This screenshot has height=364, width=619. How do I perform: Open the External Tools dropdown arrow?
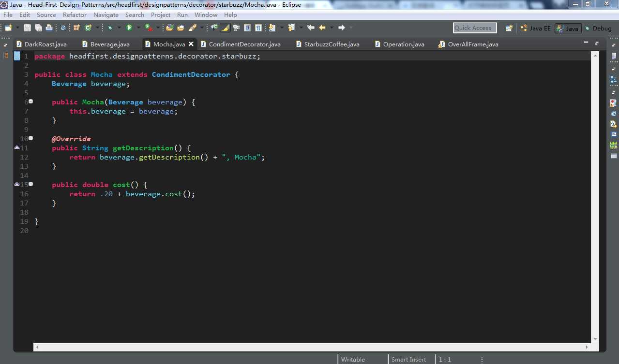click(157, 28)
